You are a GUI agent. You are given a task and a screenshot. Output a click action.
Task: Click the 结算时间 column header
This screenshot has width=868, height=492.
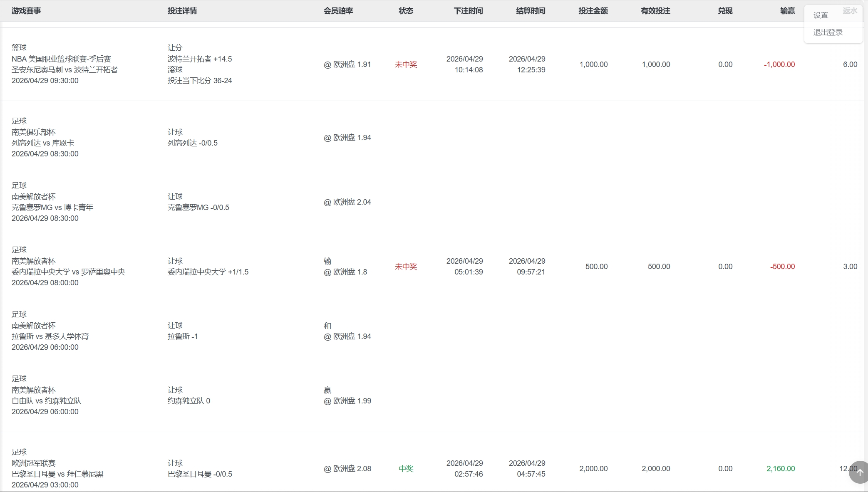[531, 11]
